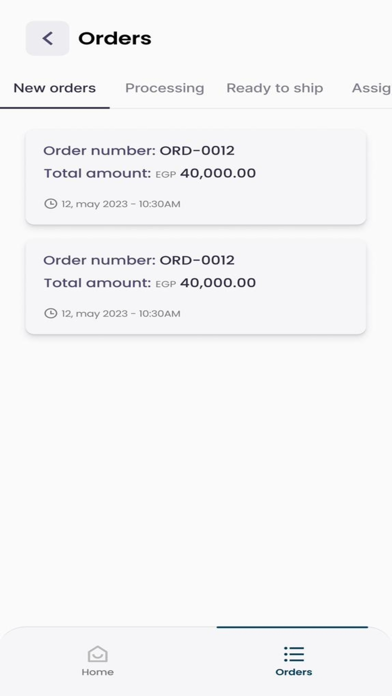Tap the back arrow icon
392x696 pixels.
point(48,38)
